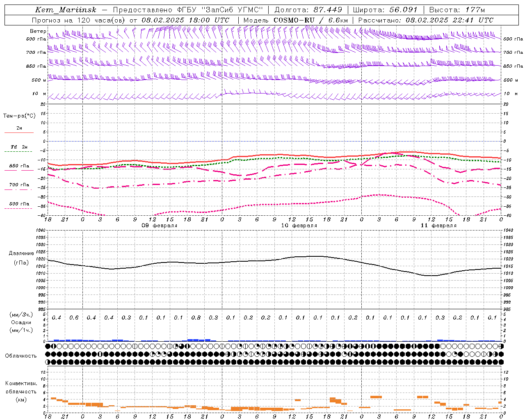Click the 0.8 three-hour precipitation value
Screen dimensions: 525x420
coord(196,318)
